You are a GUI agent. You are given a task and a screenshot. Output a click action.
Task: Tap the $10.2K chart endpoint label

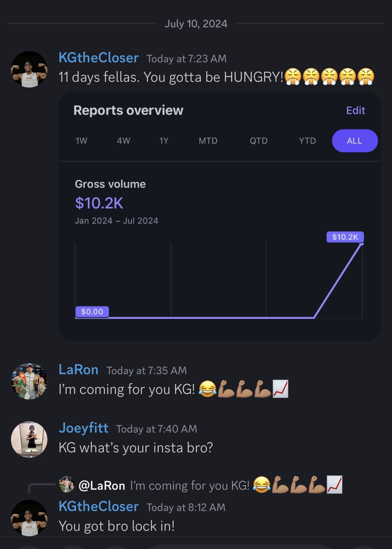pos(345,237)
